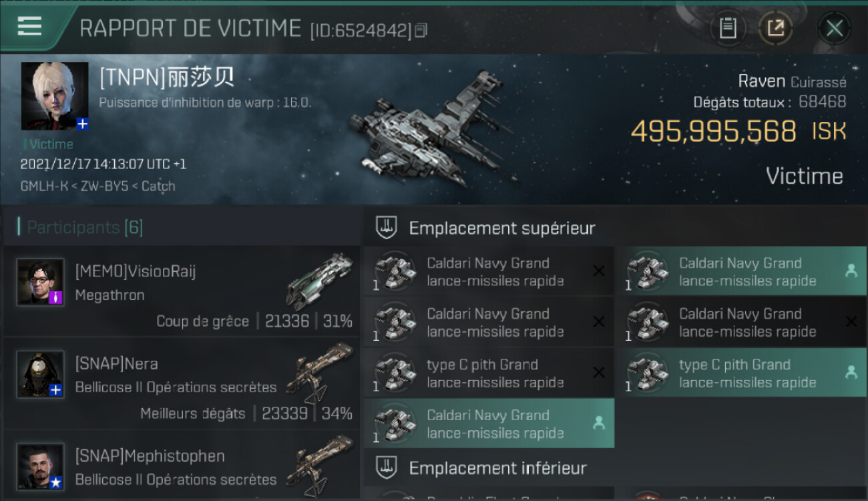Select the first destroyed Caldari Navy launcher

pyautogui.click(x=489, y=271)
